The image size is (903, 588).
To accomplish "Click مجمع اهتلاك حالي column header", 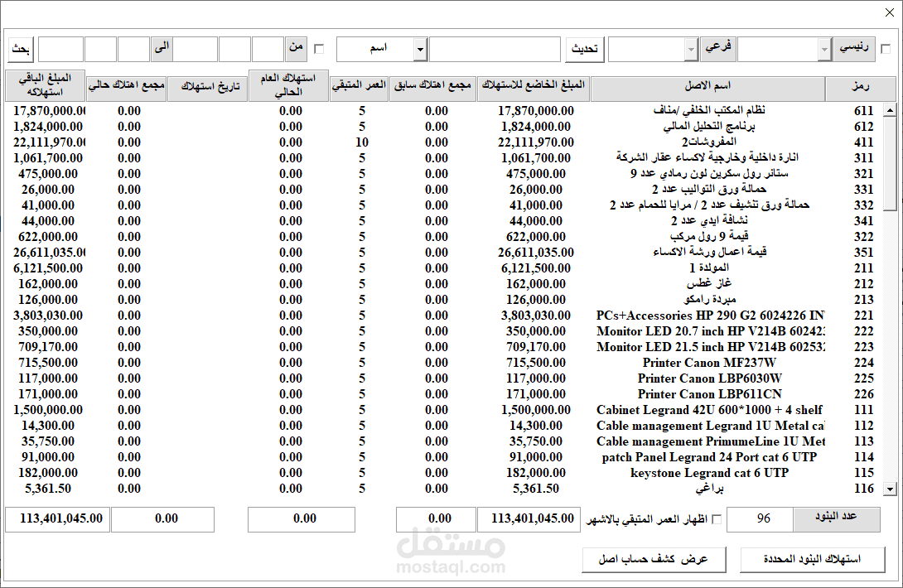I will 126,89.
